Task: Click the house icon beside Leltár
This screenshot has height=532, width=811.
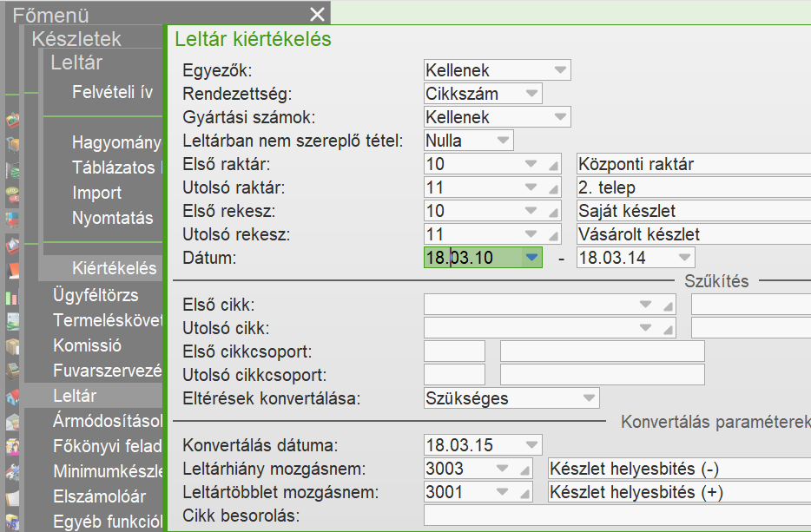Action: [x=13, y=397]
